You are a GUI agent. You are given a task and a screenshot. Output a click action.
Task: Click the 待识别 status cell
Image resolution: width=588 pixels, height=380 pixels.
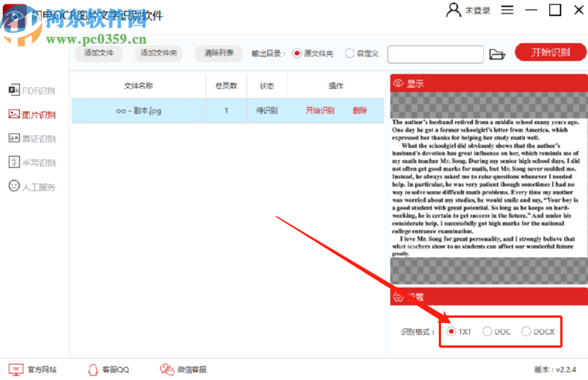pyautogui.click(x=267, y=110)
